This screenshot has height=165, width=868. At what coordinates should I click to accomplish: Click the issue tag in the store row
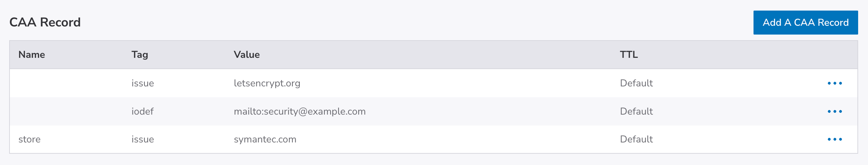(143, 139)
